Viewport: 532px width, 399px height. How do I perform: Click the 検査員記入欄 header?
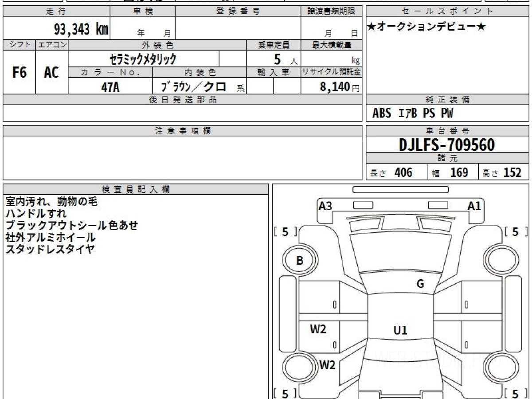pos(136,189)
